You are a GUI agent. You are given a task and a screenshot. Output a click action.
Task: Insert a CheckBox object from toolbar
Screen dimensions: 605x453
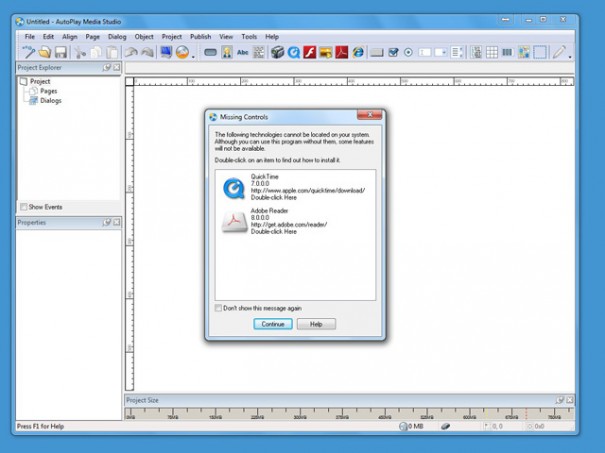(x=393, y=52)
